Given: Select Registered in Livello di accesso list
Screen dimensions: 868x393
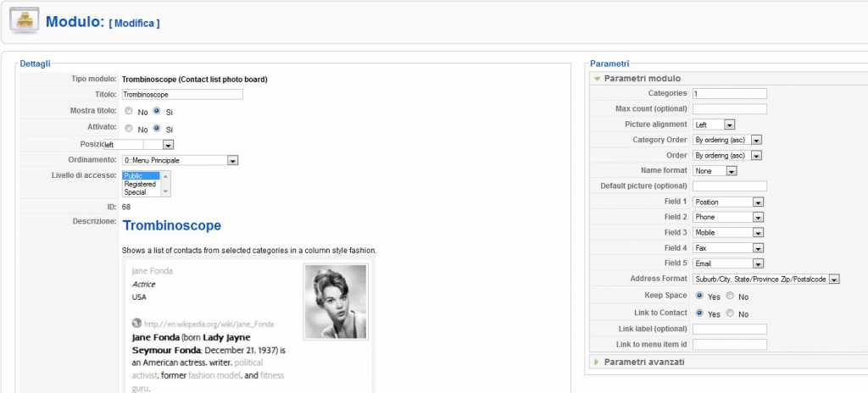Looking at the screenshot, I should click(140, 184).
